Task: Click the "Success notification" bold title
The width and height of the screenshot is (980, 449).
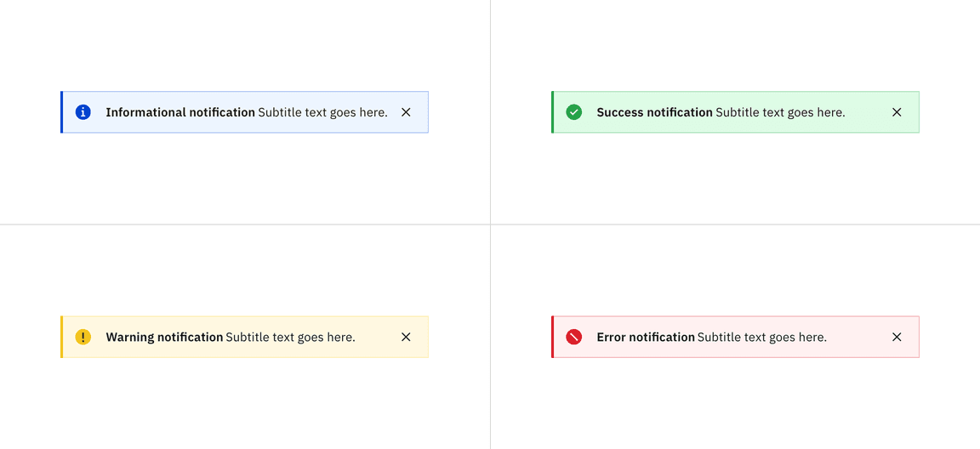Action: (654, 112)
